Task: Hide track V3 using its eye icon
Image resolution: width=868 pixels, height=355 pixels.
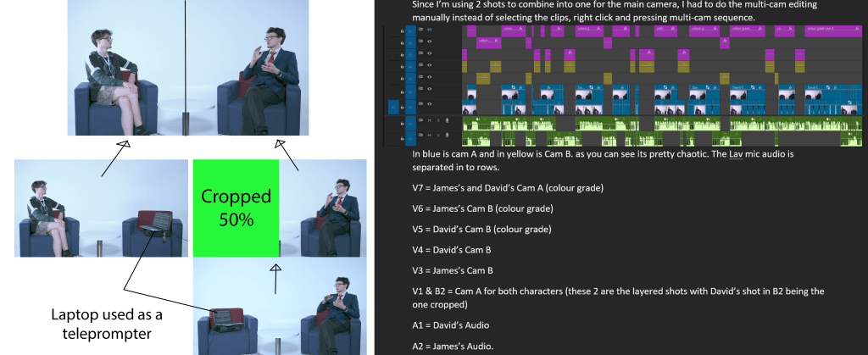Action: pos(430,77)
